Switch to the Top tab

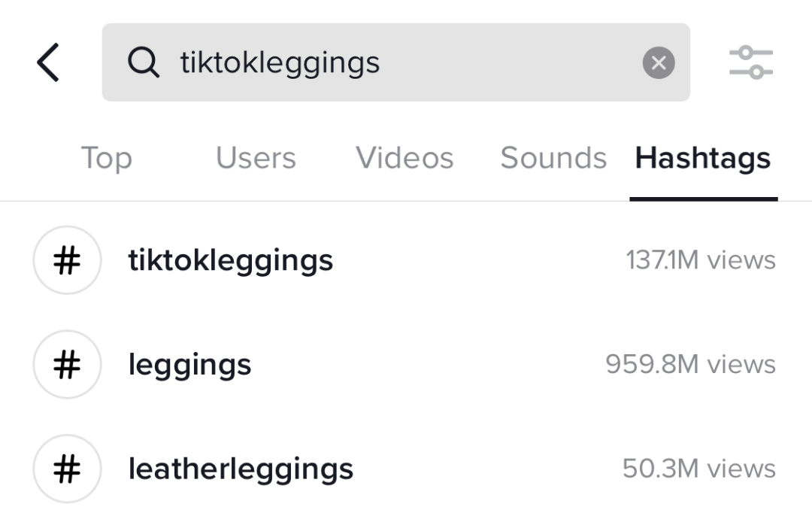tap(106, 158)
